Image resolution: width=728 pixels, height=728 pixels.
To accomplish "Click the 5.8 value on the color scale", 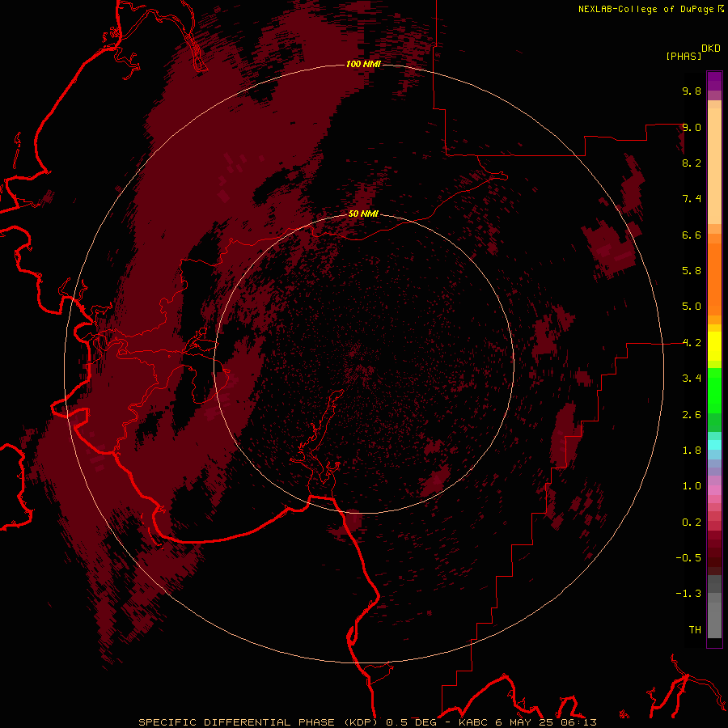I will pyautogui.click(x=692, y=271).
